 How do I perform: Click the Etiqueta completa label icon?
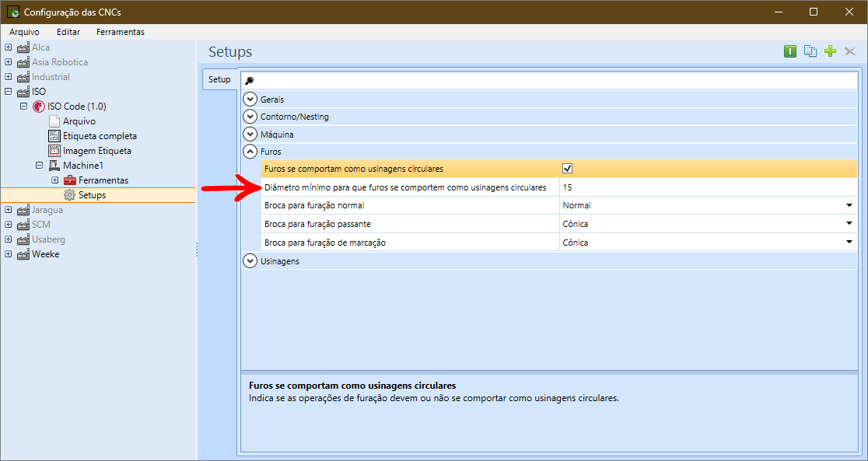pyautogui.click(x=54, y=136)
